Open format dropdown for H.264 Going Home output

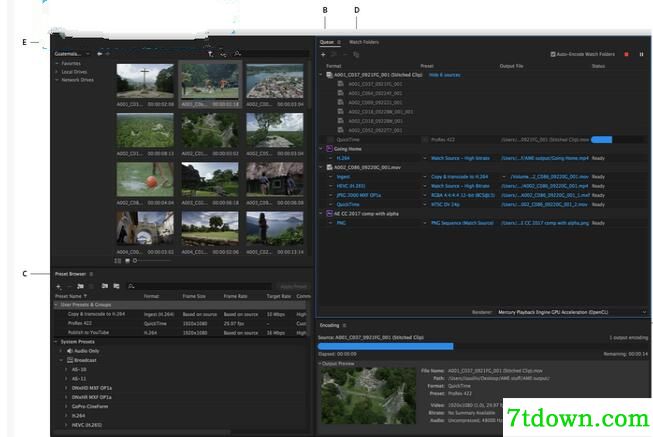pyautogui.click(x=331, y=158)
